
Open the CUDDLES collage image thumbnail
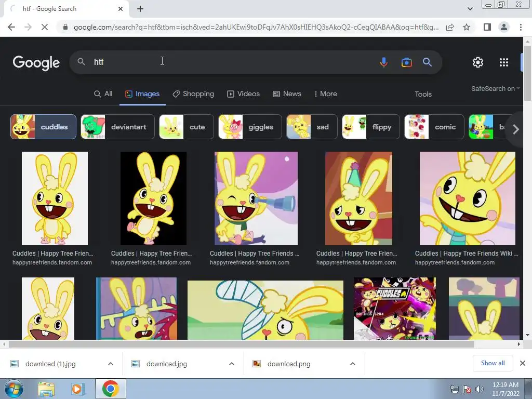tap(395, 309)
